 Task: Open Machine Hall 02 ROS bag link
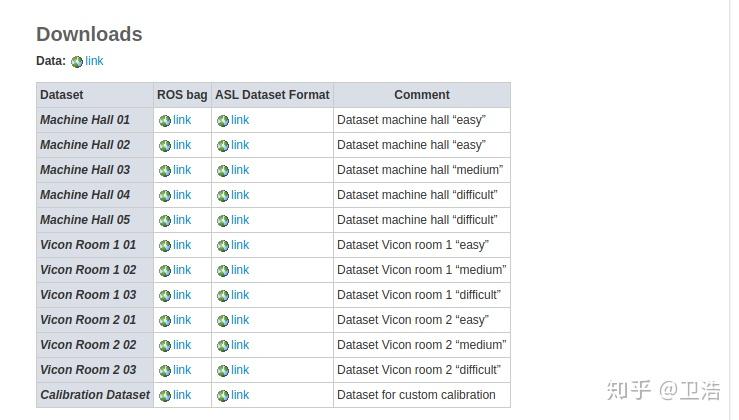click(182, 145)
